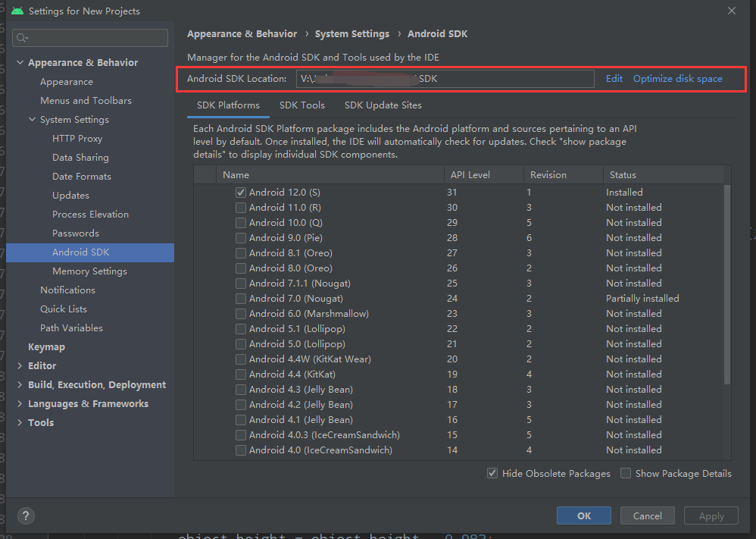The height and width of the screenshot is (539, 756).
Task: Check the Android 8.1 (Oreo) checkbox
Action: pyautogui.click(x=241, y=253)
